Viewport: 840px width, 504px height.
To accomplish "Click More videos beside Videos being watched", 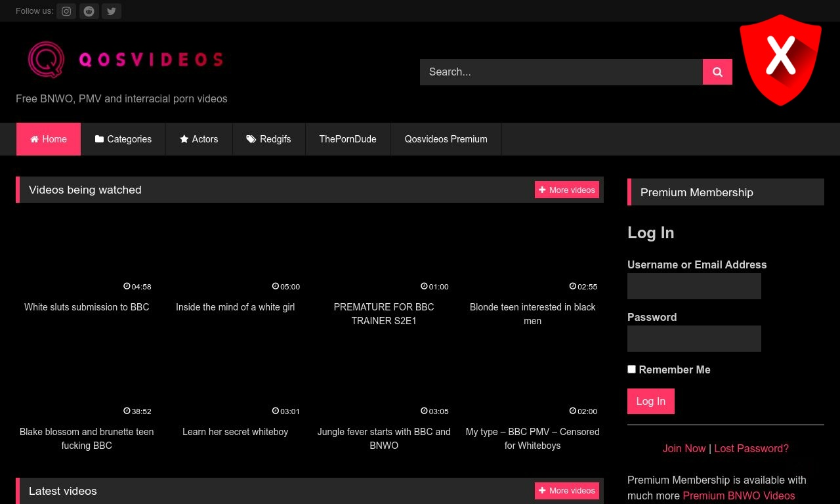I will point(567,190).
